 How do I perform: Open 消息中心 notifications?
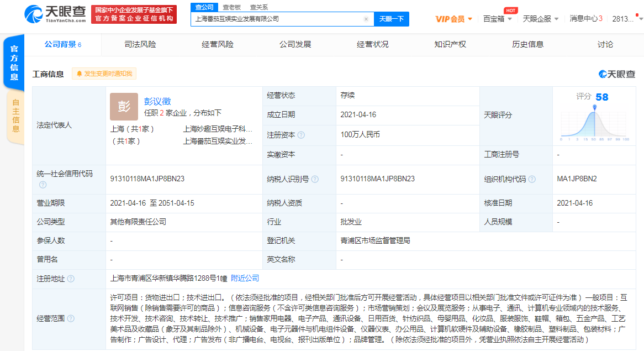coord(586,19)
